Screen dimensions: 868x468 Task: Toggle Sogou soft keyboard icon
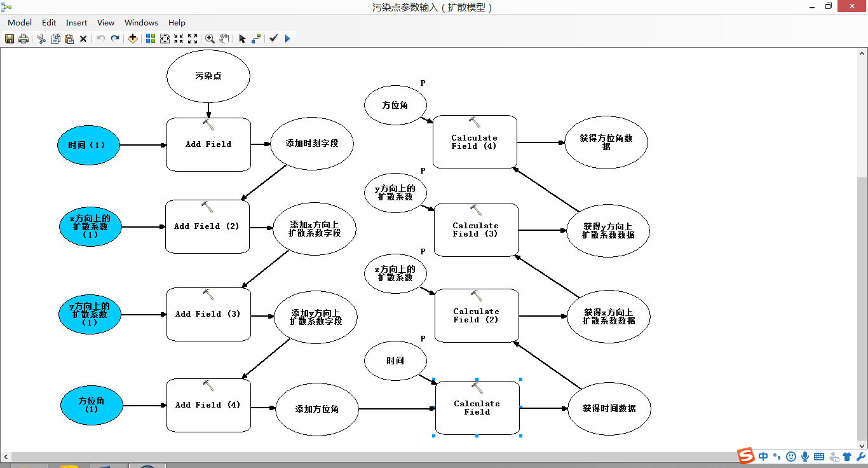819,456
